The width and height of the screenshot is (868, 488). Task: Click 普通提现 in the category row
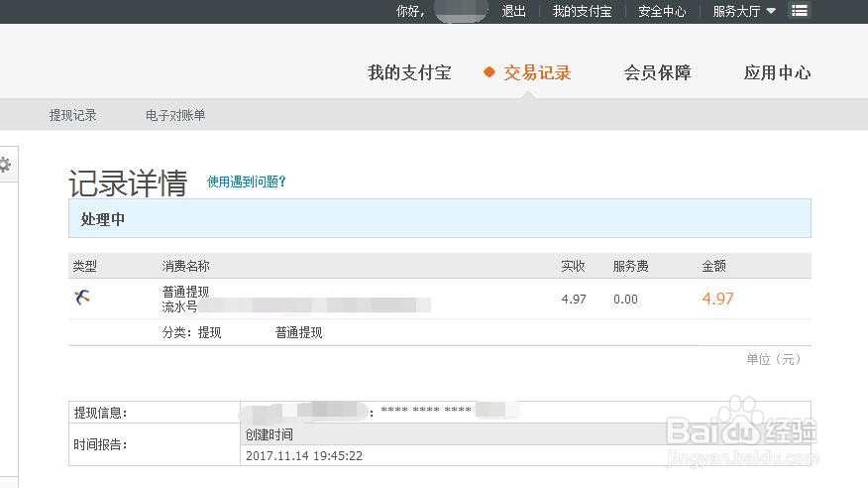tap(298, 332)
